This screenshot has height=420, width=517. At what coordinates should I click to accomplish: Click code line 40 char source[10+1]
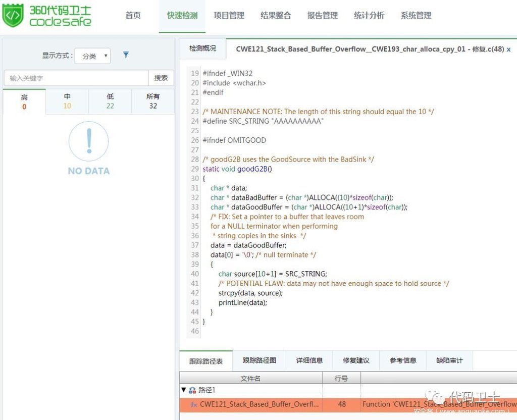pos(273,274)
